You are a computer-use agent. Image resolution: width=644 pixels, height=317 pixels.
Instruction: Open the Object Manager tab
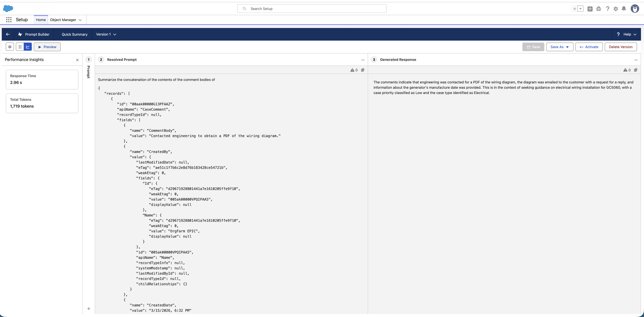(x=63, y=20)
